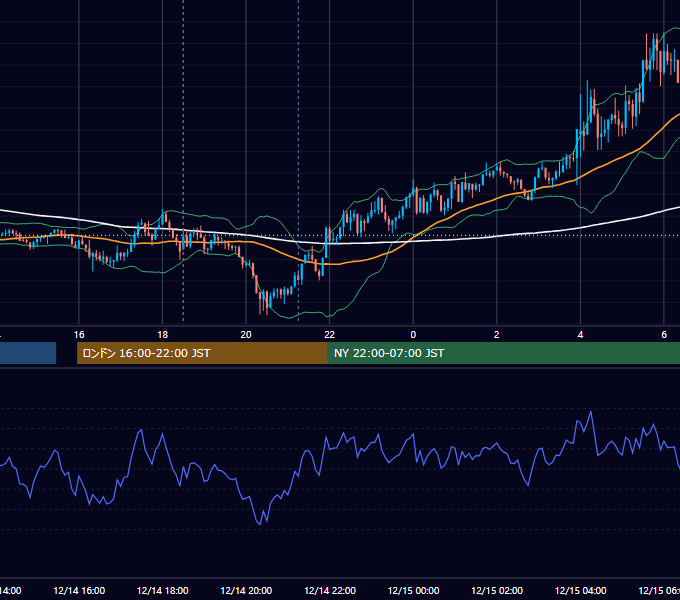Click the hour label 6 on the chart axis
The height and width of the screenshot is (600, 680).
664,335
